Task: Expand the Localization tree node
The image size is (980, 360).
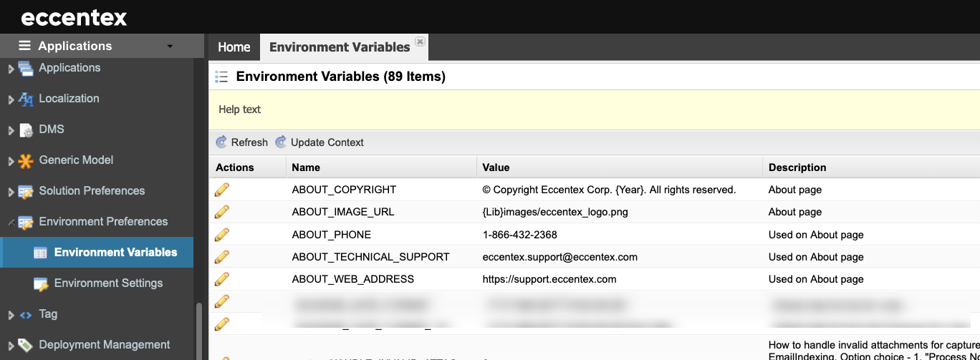Action: coord(11,100)
